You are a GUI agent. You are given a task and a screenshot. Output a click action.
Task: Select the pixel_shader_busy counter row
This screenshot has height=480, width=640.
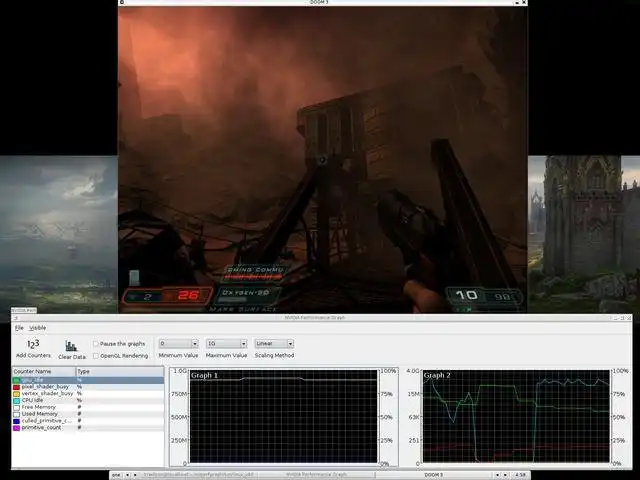pos(88,387)
